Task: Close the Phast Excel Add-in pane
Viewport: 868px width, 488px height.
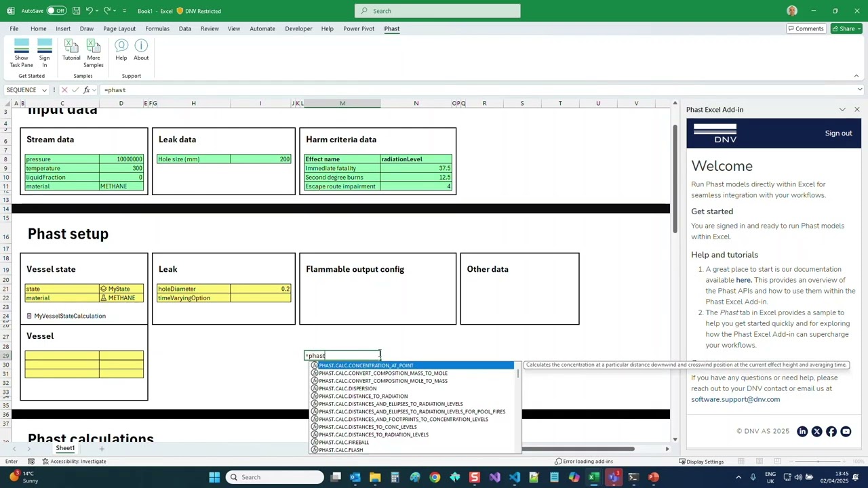Action: [856, 110]
